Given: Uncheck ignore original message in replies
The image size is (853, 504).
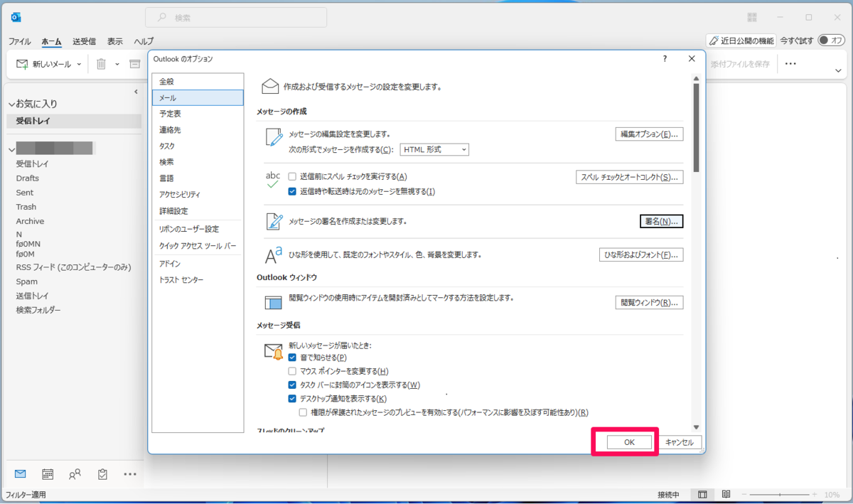Looking at the screenshot, I should click(292, 191).
